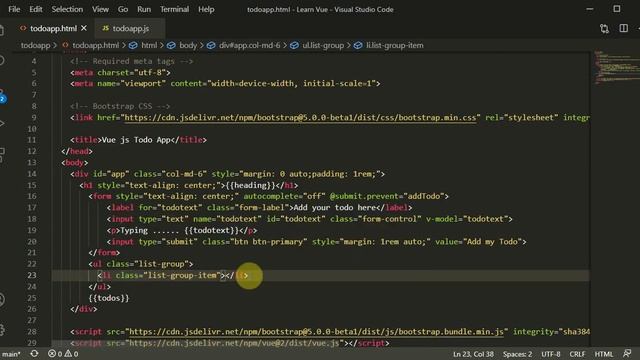The image size is (640, 360).
Task: Expand the body breadcrumb segment
Action: click(x=188, y=45)
